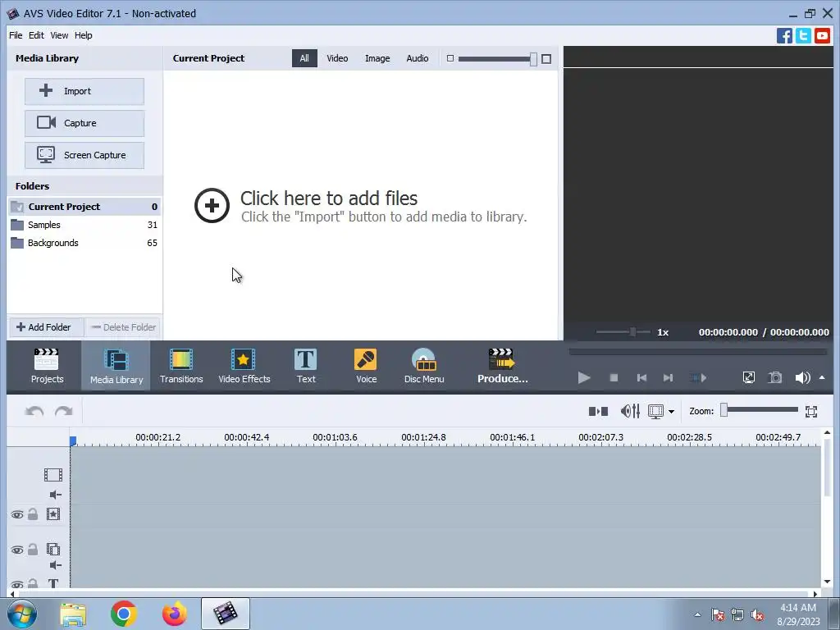The height and width of the screenshot is (630, 840).
Task: Open the File menu
Action: [x=16, y=35]
